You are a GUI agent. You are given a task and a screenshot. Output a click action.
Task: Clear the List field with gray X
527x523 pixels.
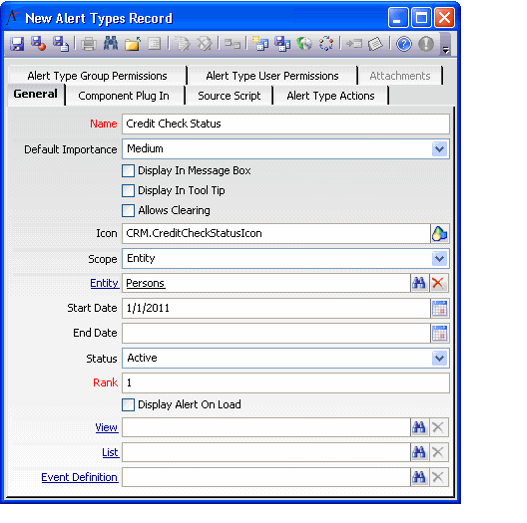[x=438, y=452]
